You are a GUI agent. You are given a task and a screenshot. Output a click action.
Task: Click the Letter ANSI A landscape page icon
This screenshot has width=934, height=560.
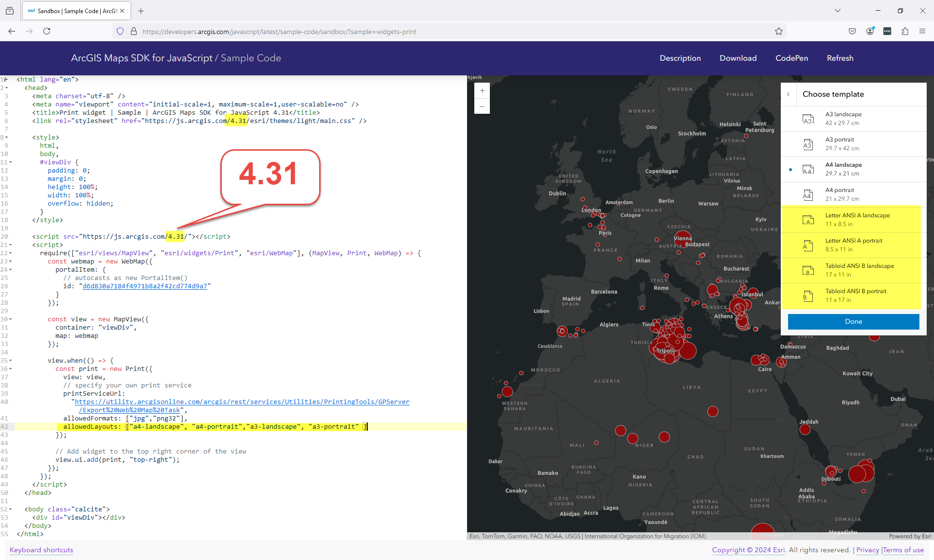pyautogui.click(x=808, y=220)
